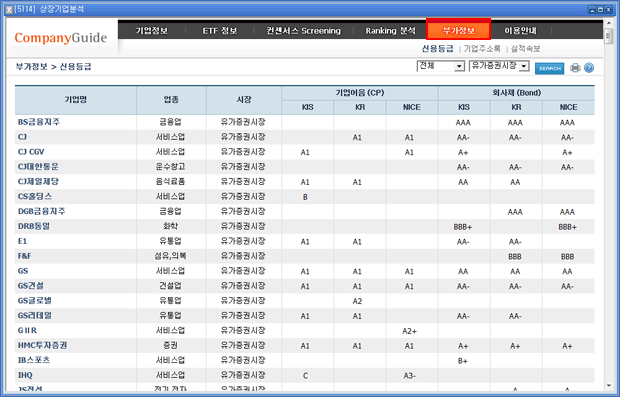620x397 pixels.
Task: Open the 전체 dropdown
Action: pos(440,66)
